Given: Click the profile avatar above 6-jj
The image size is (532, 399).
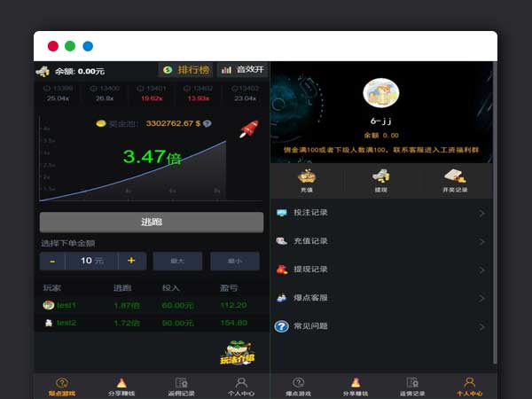Looking at the screenshot, I should 381,92.
